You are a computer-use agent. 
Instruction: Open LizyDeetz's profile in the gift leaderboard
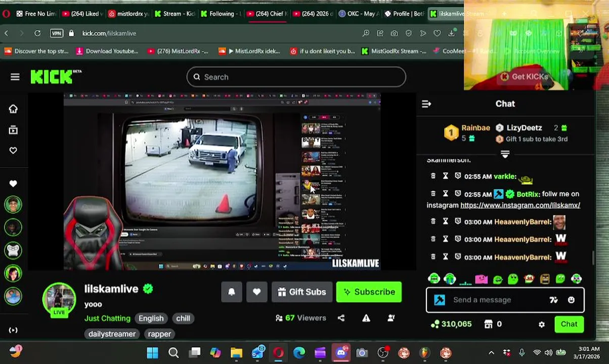[524, 128]
